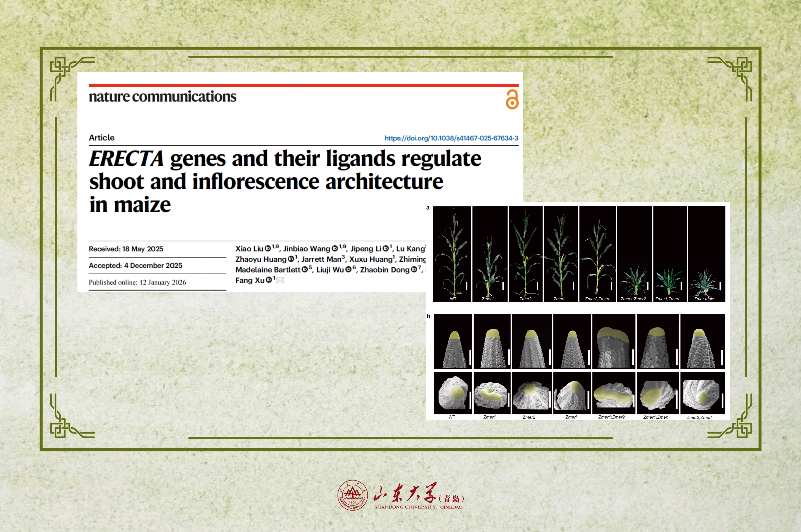The height and width of the screenshot is (532, 801).
Task: Click the envelope icon after Fang Xu
Action: point(280,280)
